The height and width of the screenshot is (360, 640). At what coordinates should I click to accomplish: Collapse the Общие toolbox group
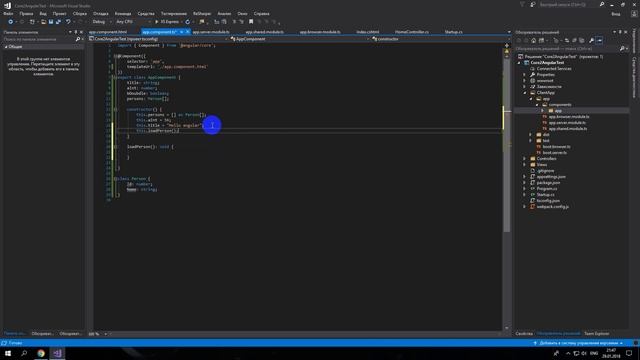click(6, 47)
